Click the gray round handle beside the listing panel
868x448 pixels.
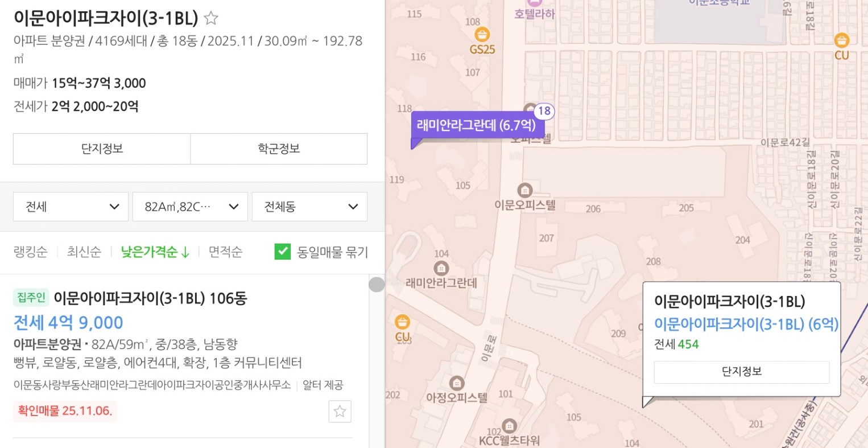377,284
